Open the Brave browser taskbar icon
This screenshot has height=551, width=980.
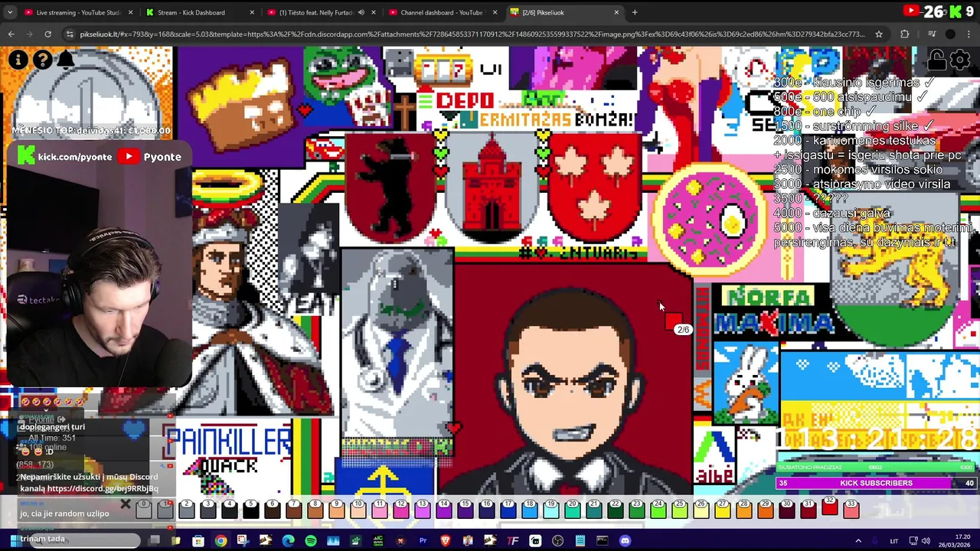pyautogui.click(x=445, y=541)
